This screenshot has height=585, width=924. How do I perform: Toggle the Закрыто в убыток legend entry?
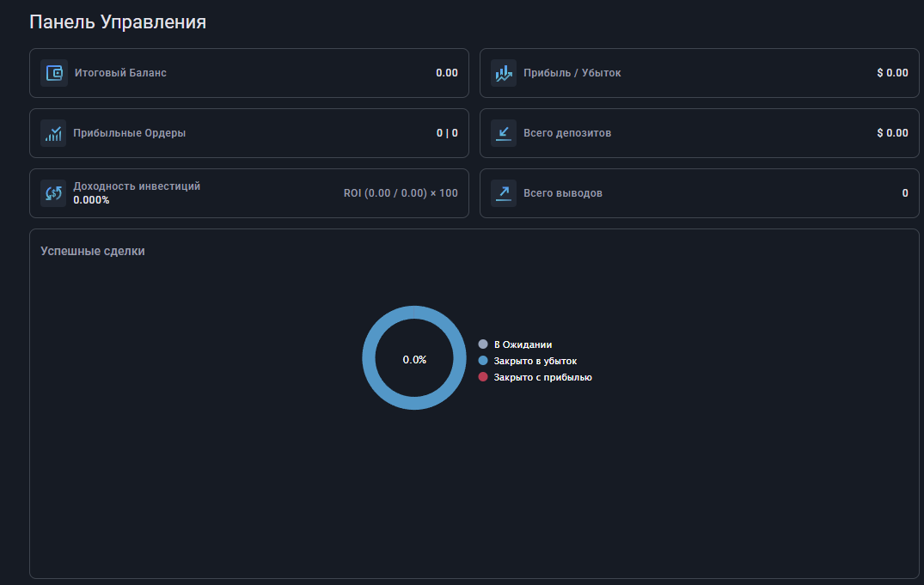tap(535, 361)
